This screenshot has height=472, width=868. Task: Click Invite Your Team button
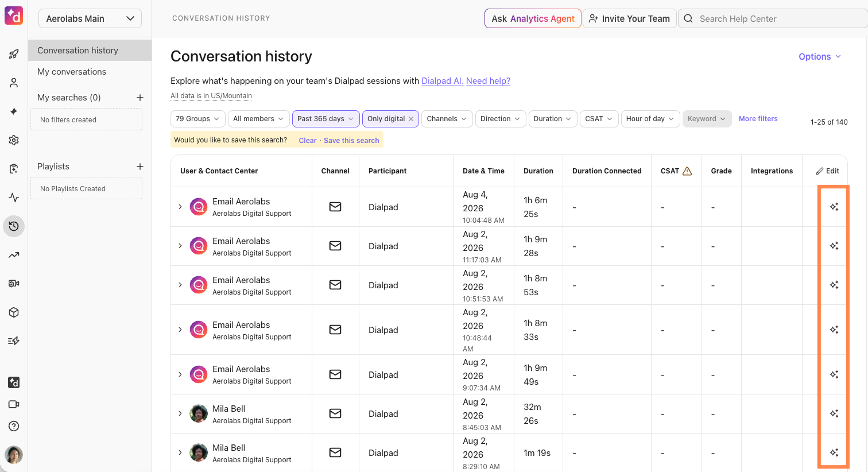click(629, 18)
